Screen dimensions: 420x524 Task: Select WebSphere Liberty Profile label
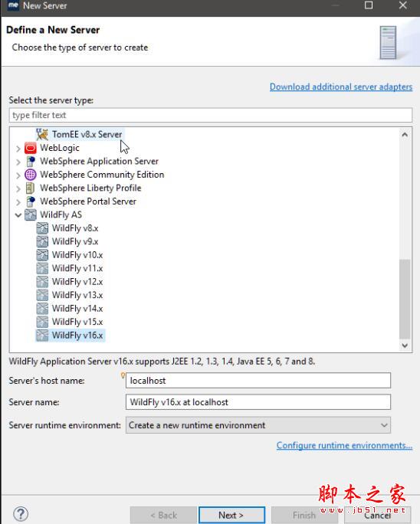[90, 188]
